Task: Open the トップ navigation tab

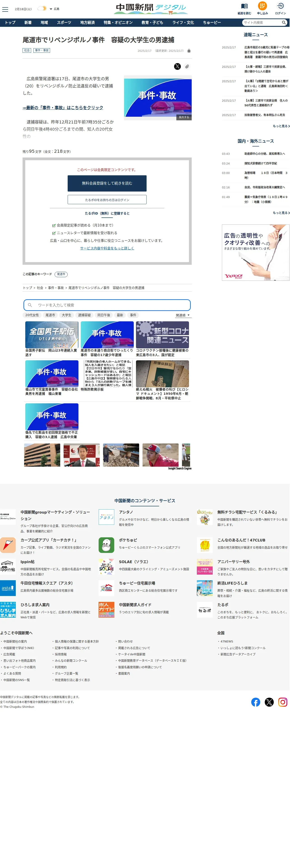Action: pyautogui.click(x=10, y=23)
